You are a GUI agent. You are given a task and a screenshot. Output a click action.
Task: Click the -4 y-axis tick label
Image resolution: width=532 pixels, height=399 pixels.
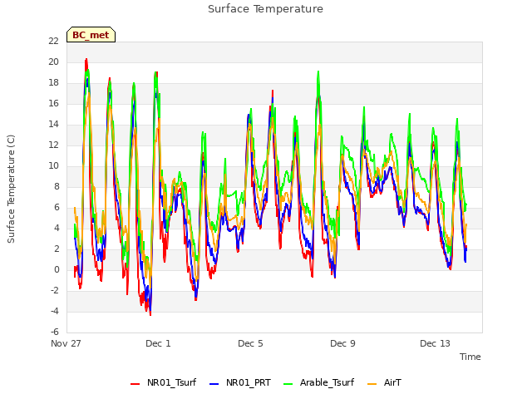[55, 311]
